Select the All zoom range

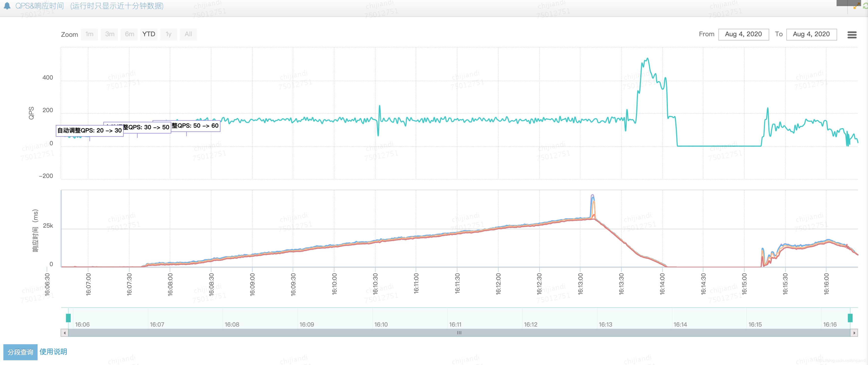[x=188, y=34]
